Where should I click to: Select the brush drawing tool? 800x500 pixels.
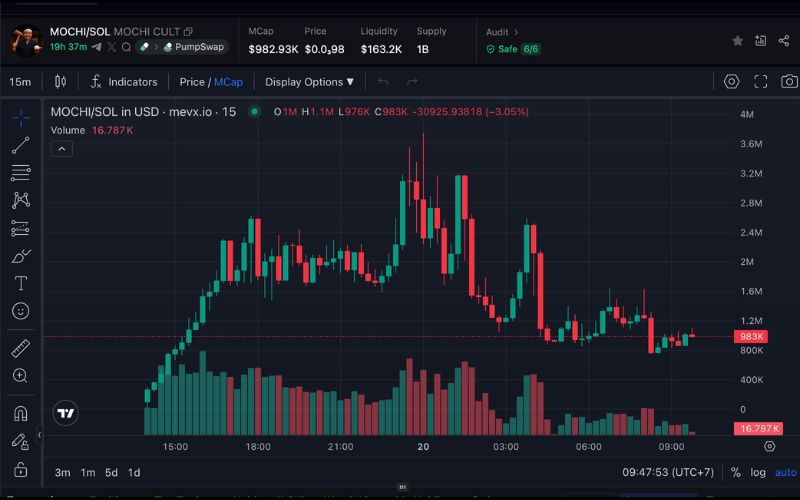(x=20, y=256)
